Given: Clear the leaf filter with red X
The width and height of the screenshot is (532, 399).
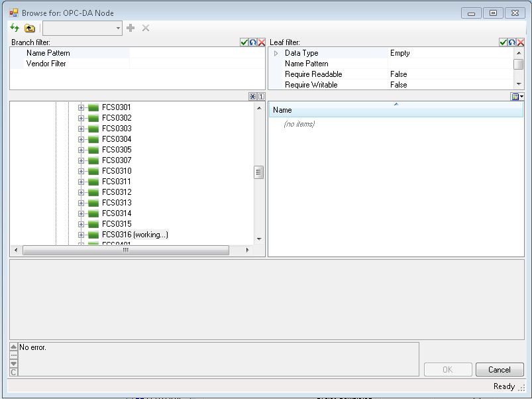Looking at the screenshot, I should pyautogui.click(x=521, y=42).
